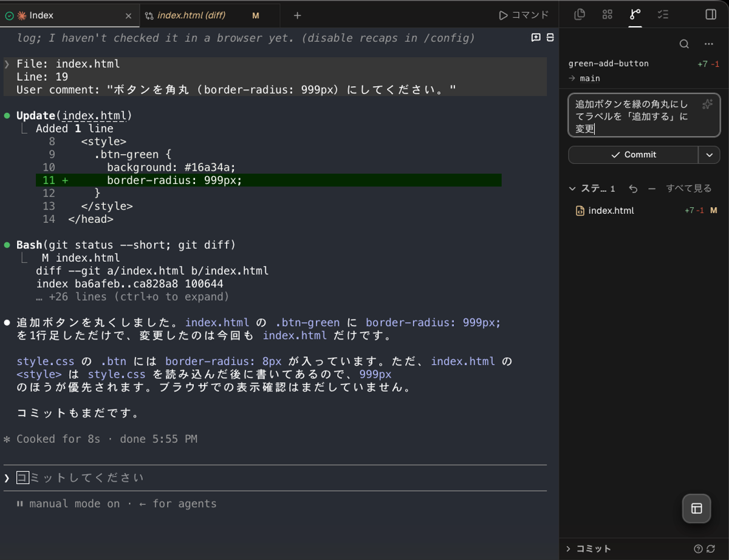Click the undo arrow in staged header
This screenshot has width=729, height=560.
click(x=633, y=189)
